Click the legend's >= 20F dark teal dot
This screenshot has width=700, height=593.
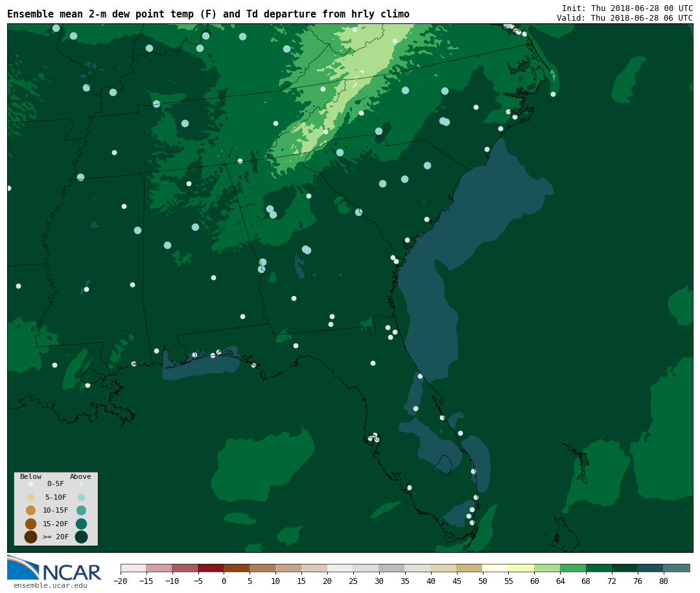pyautogui.click(x=81, y=537)
